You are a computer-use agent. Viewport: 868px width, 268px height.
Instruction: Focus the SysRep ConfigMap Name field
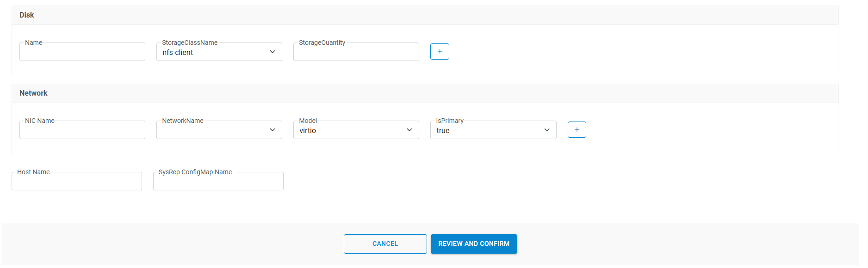click(x=218, y=182)
